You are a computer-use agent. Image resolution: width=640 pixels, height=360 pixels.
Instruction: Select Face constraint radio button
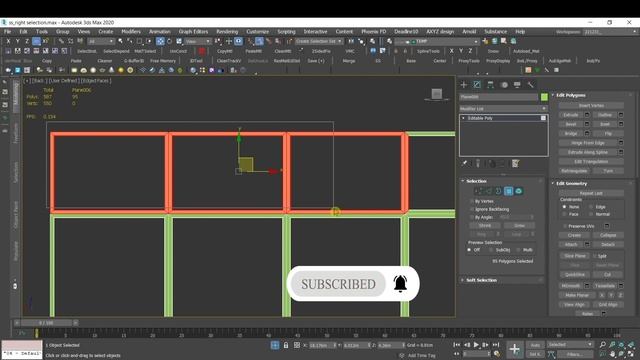pos(564,214)
